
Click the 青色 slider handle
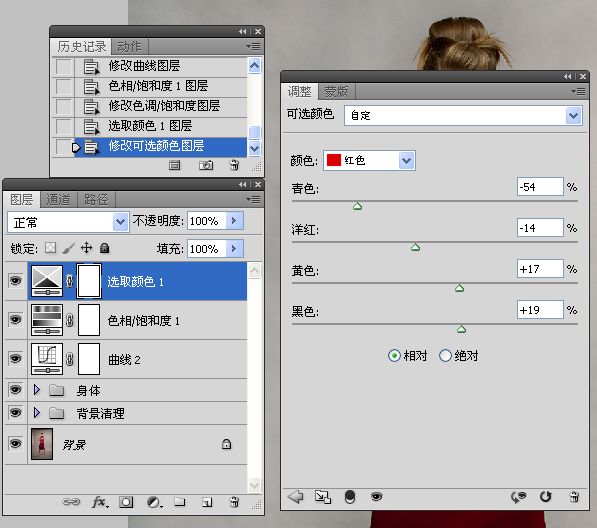click(x=357, y=206)
